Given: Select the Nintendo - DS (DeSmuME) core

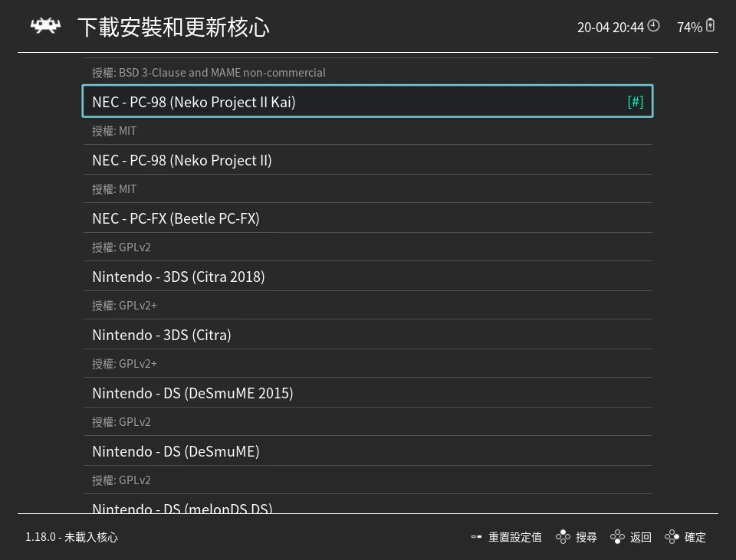Looking at the screenshot, I should (x=367, y=450).
